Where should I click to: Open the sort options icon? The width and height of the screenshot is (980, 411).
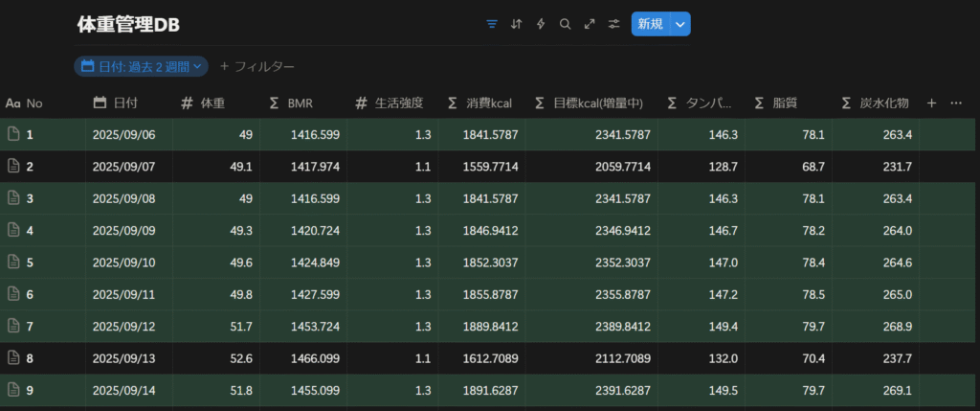pos(517,24)
